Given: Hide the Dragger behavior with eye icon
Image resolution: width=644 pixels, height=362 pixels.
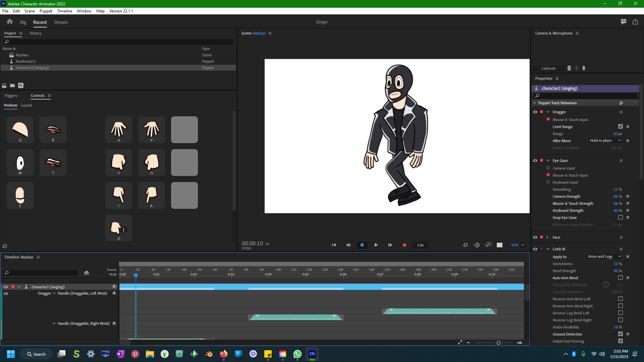Looking at the screenshot, I should pyautogui.click(x=535, y=112).
